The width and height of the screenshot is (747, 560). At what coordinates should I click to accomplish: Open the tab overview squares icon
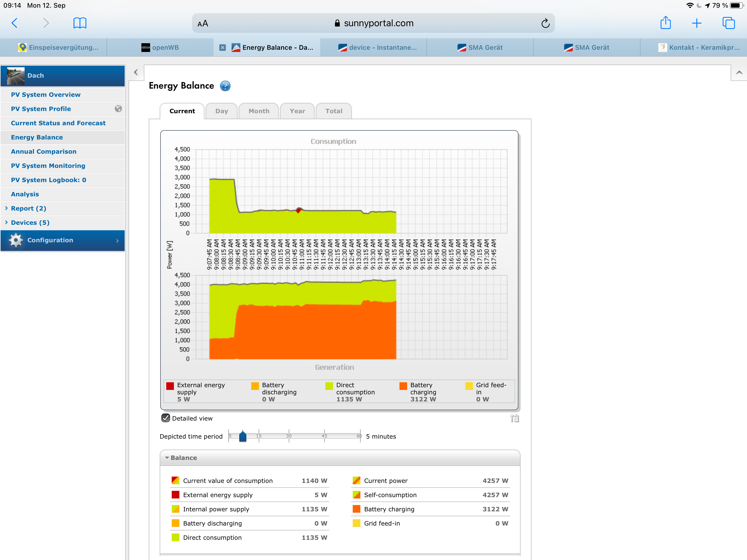coord(728,23)
